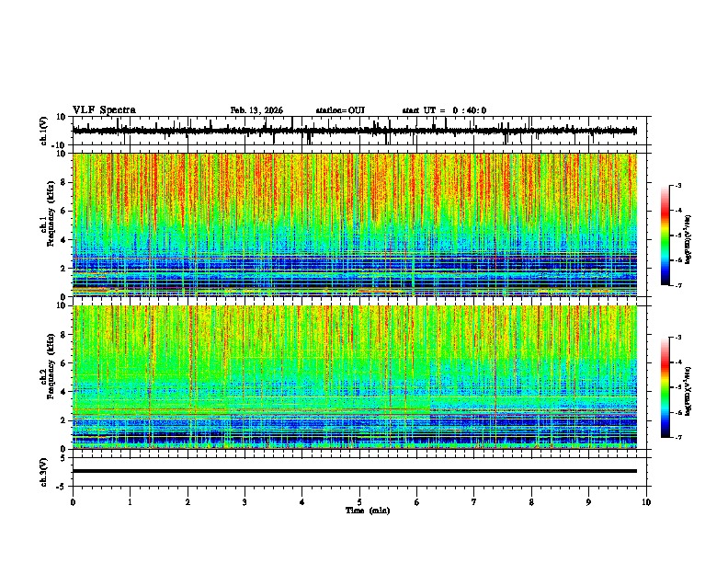The image size is (728, 563).
Task: Click time axis tick label '9'
Action: [588, 502]
